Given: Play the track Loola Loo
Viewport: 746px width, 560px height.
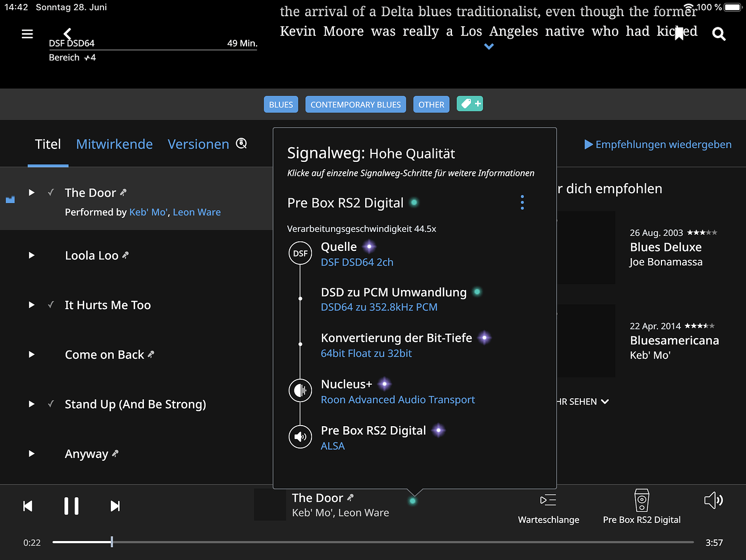Looking at the screenshot, I should (32, 255).
